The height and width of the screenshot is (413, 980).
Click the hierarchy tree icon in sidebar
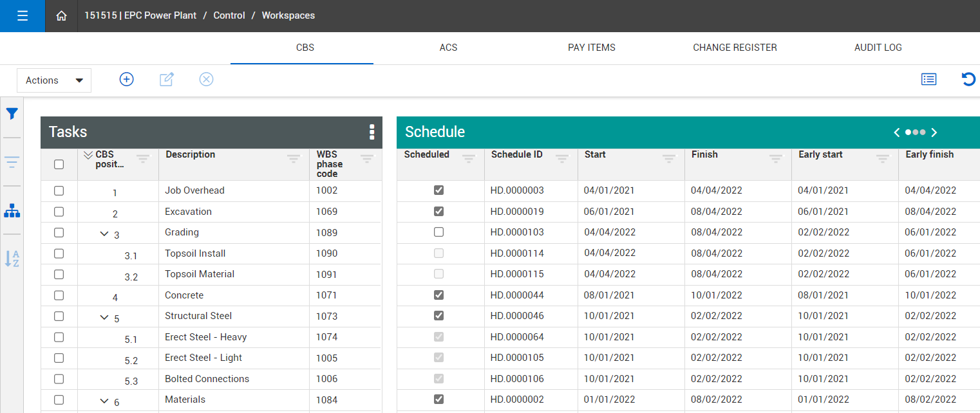coord(12,210)
